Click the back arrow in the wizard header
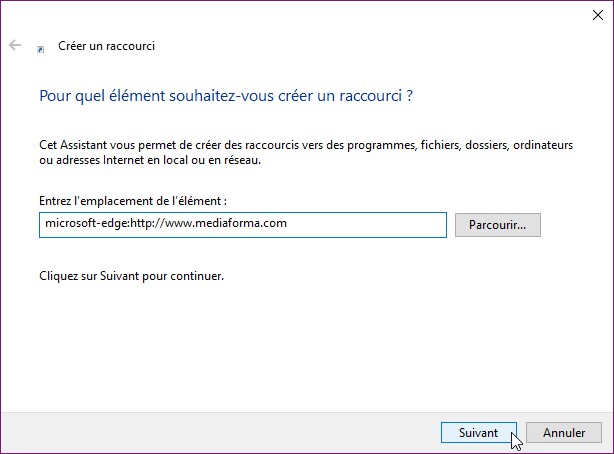This screenshot has height=454, width=614. pos(15,46)
